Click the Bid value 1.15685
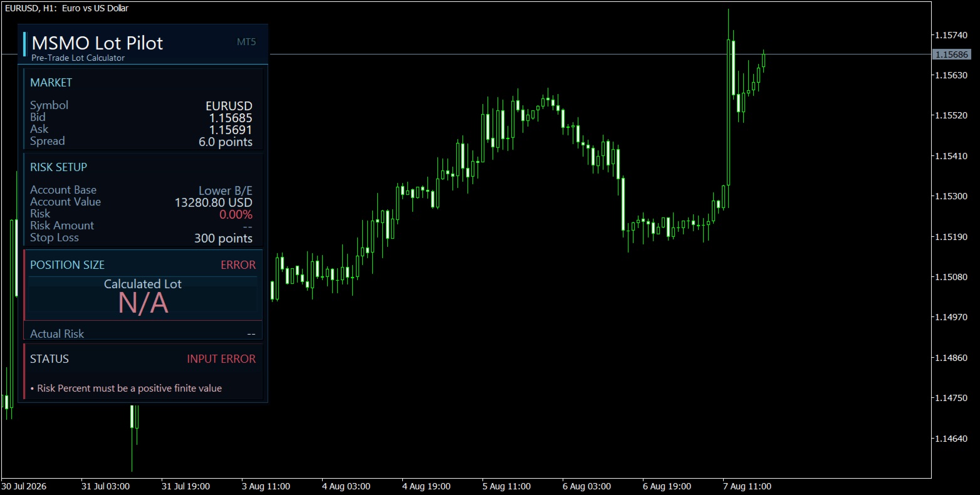The height and width of the screenshot is (495, 980). [x=231, y=118]
